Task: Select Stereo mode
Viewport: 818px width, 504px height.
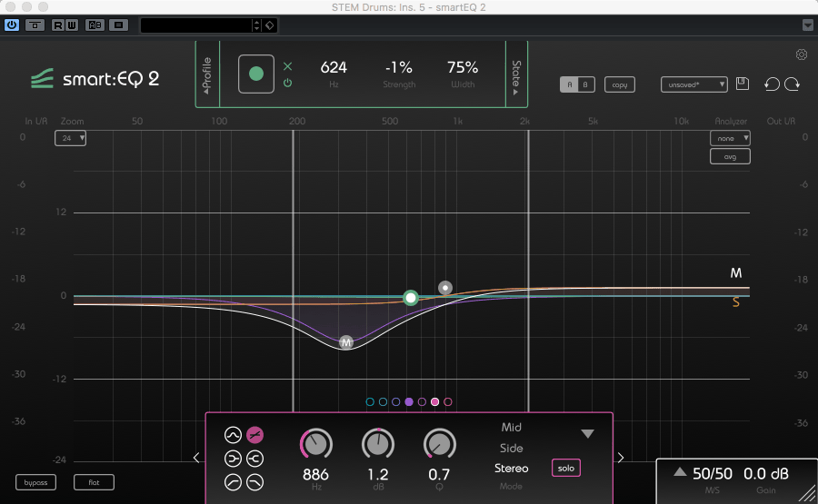Action: tap(511, 469)
